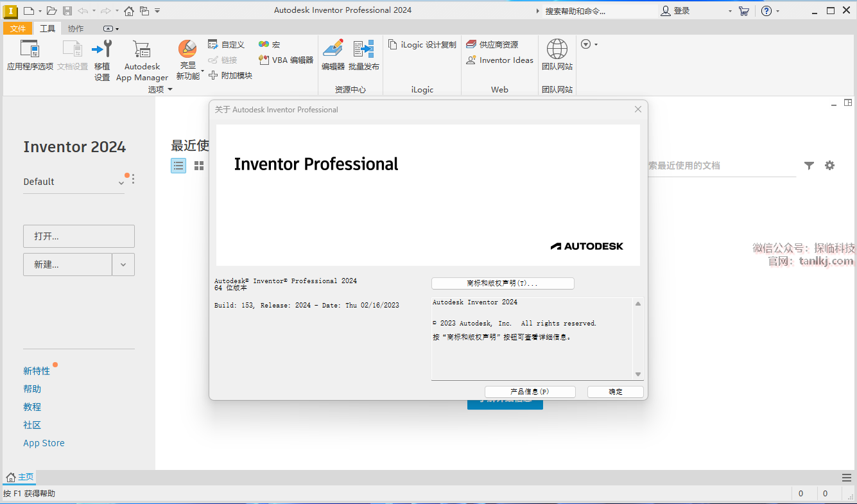Click the 确定 button in About dialog
The width and height of the screenshot is (857, 504).
615,392
